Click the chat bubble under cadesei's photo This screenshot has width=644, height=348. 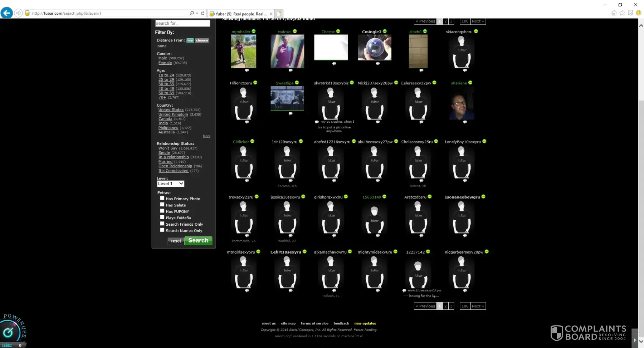[291, 70]
